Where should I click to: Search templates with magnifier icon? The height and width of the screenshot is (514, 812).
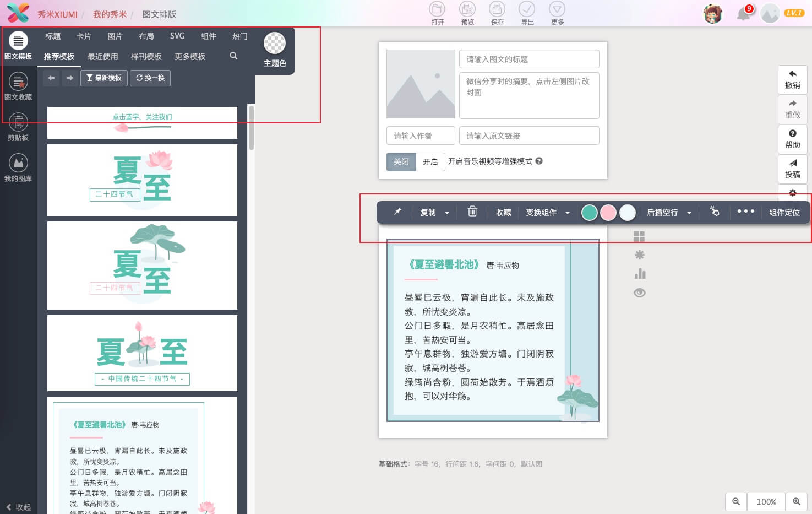[233, 56]
